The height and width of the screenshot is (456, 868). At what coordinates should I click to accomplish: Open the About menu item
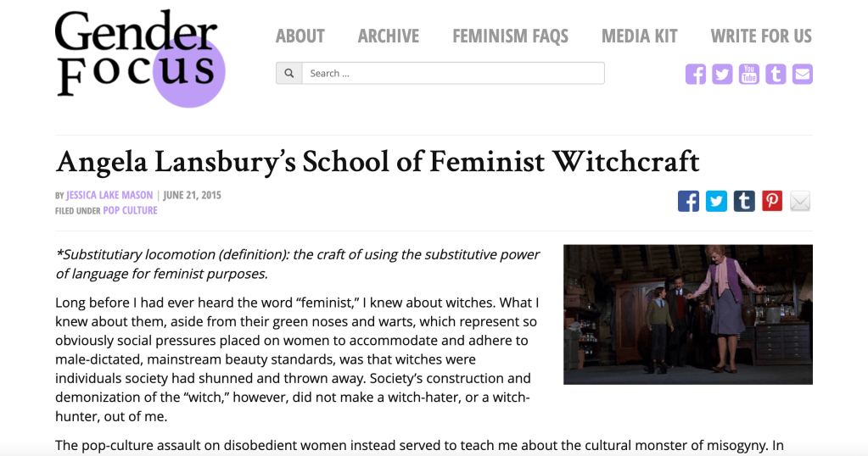coord(300,36)
